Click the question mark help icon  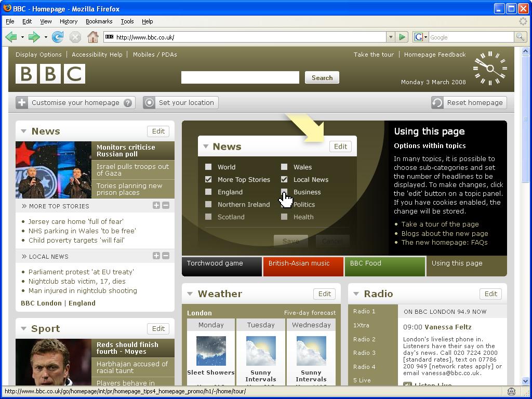pyautogui.click(x=128, y=103)
